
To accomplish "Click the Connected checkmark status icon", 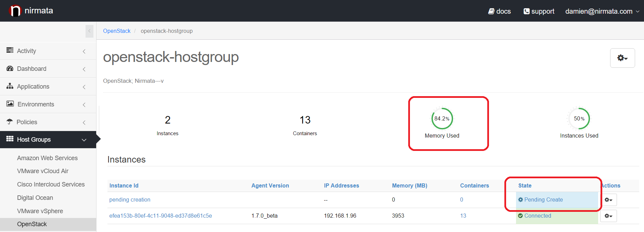I will pos(520,216).
